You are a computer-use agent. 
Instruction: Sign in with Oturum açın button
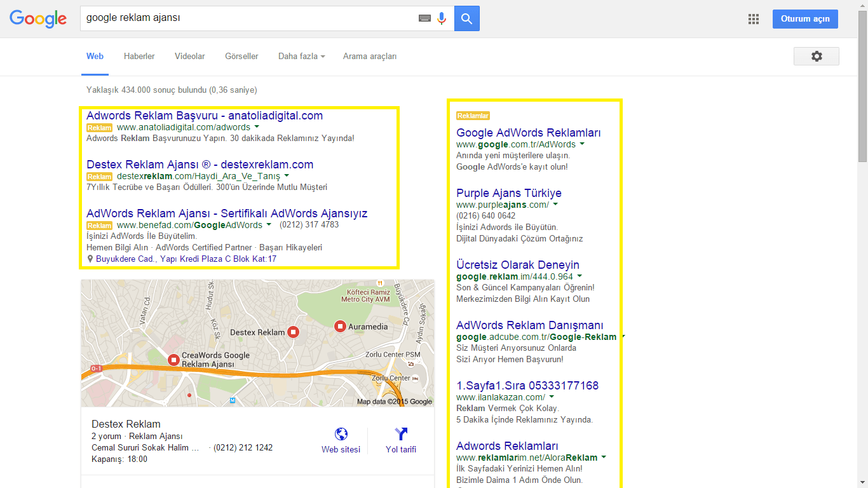click(805, 19)
